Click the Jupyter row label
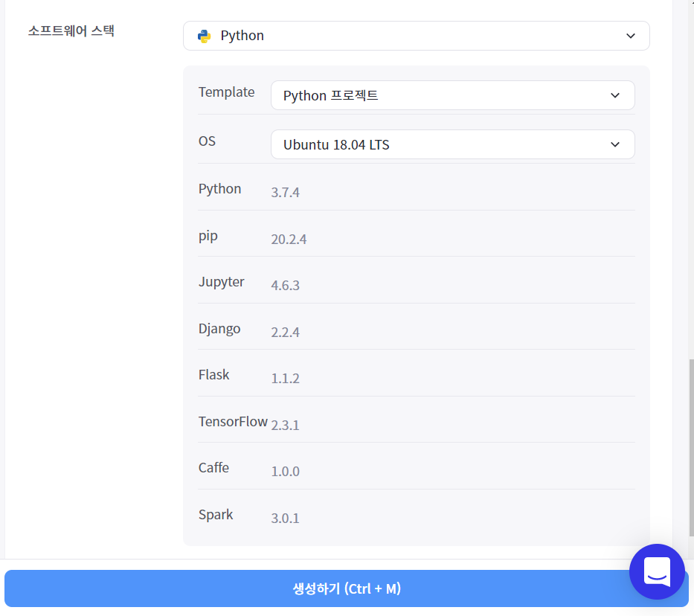Screen dimensions: 694x616 click(x=222, y=282)
